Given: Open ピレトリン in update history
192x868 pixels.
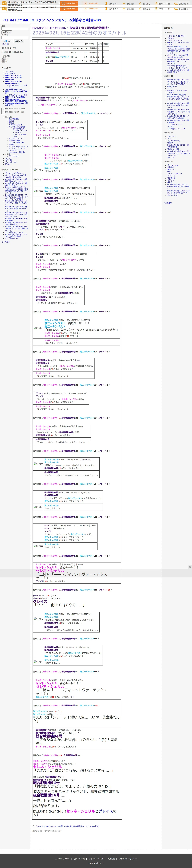Looking at the screenshot, I should [x=172, y=136].
